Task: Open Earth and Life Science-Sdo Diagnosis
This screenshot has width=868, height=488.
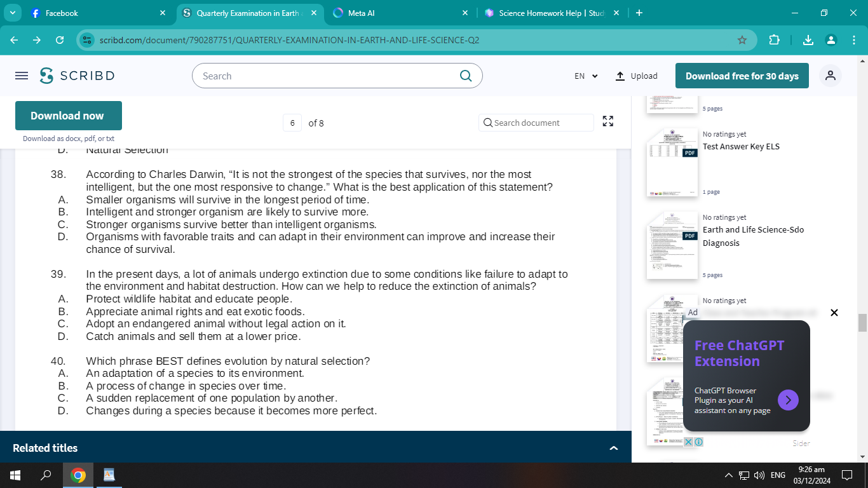Action: (753, 236)
